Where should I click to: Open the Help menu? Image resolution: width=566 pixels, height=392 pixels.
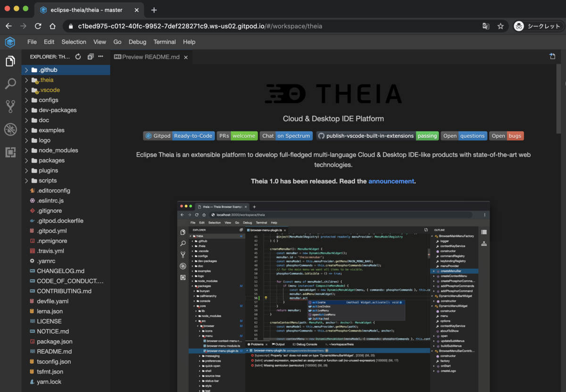(x=189, y=42)
